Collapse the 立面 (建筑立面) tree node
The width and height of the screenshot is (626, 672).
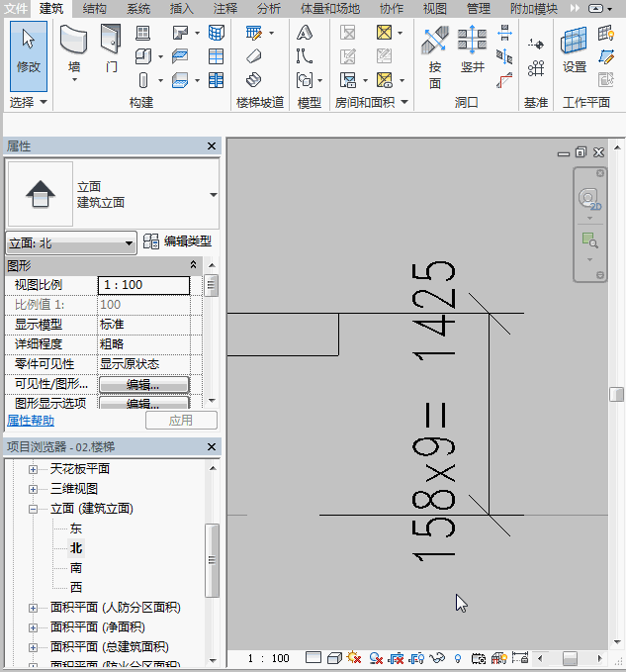(x=33, y=509)
